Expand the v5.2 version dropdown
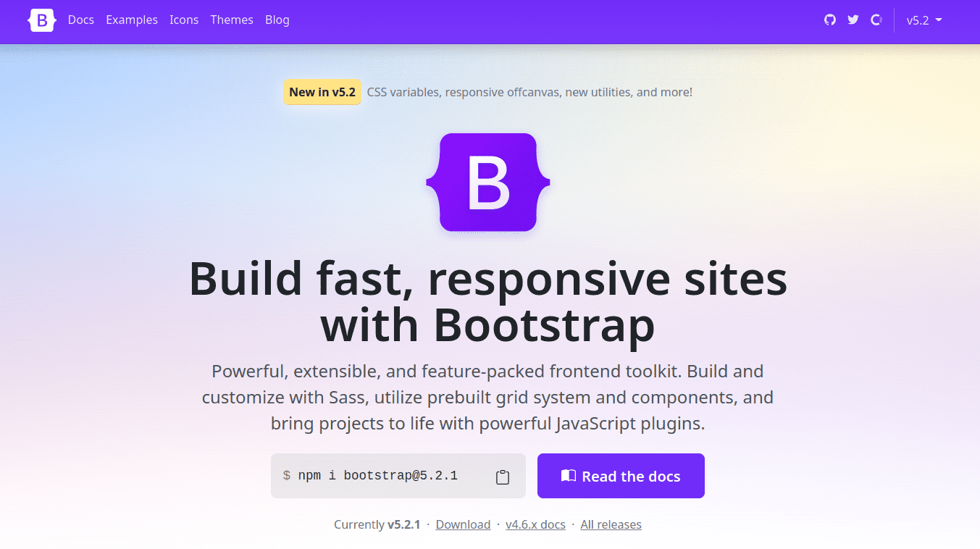This screenshot has height=549, width=980. point(924,20)
